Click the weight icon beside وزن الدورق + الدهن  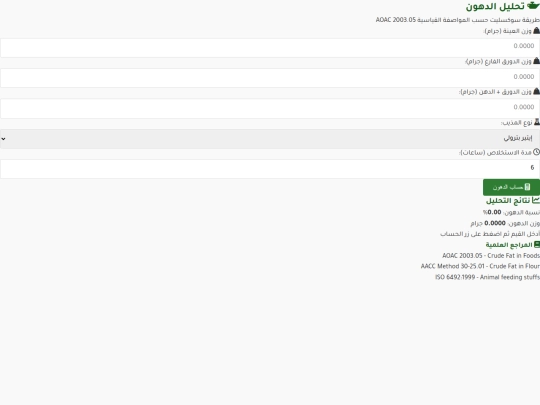tap(536, 91)
